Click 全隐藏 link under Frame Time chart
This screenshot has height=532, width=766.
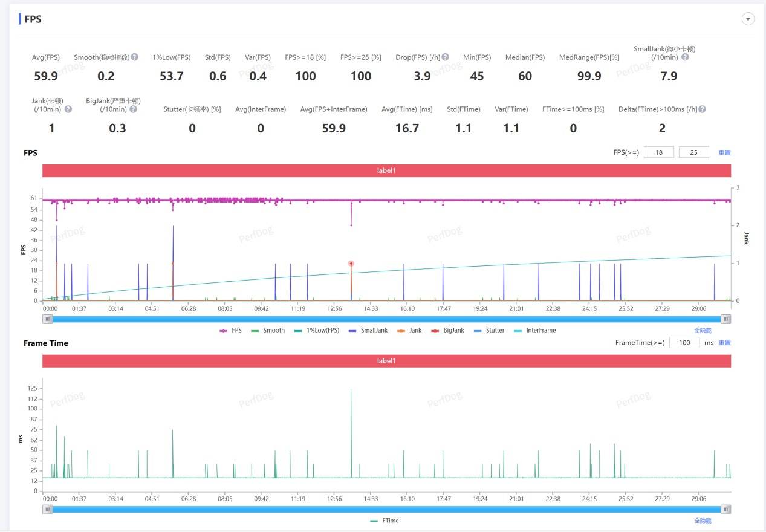coord(703,521)
